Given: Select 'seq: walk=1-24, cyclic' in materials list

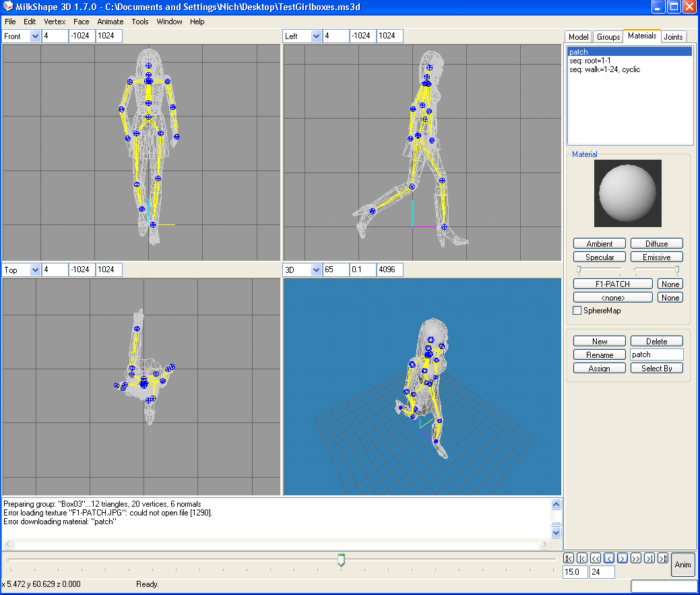Looking at the screenshot, I should [604, 69].
